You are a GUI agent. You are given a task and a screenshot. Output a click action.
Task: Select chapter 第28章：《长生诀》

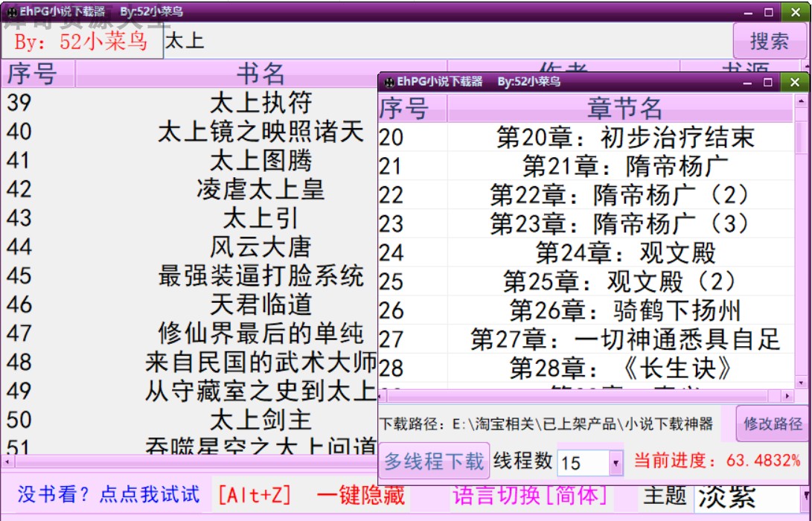pyautogui.click(x=586, y=368)
